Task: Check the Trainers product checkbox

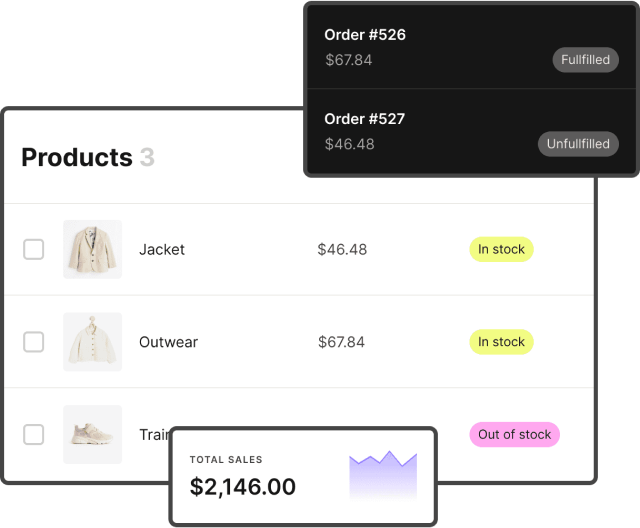Action: 34,434
